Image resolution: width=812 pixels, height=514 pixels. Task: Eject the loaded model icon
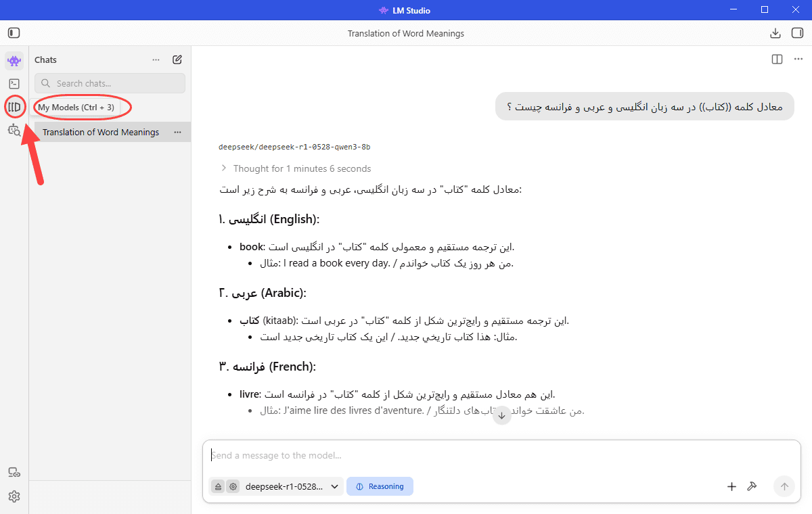tap(218, 486)
